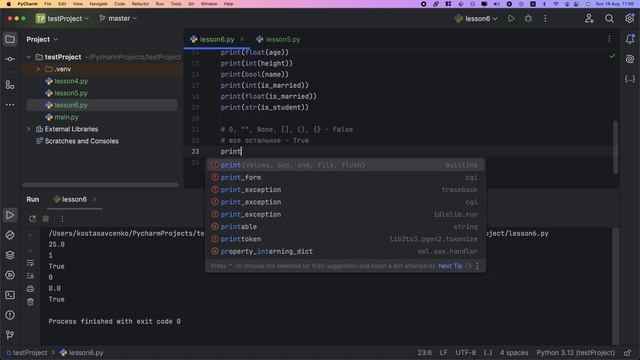The height and width of the screenshot is (360, 640).
Task: Open Database tool window icon on right
Action: tap(630, 79)
